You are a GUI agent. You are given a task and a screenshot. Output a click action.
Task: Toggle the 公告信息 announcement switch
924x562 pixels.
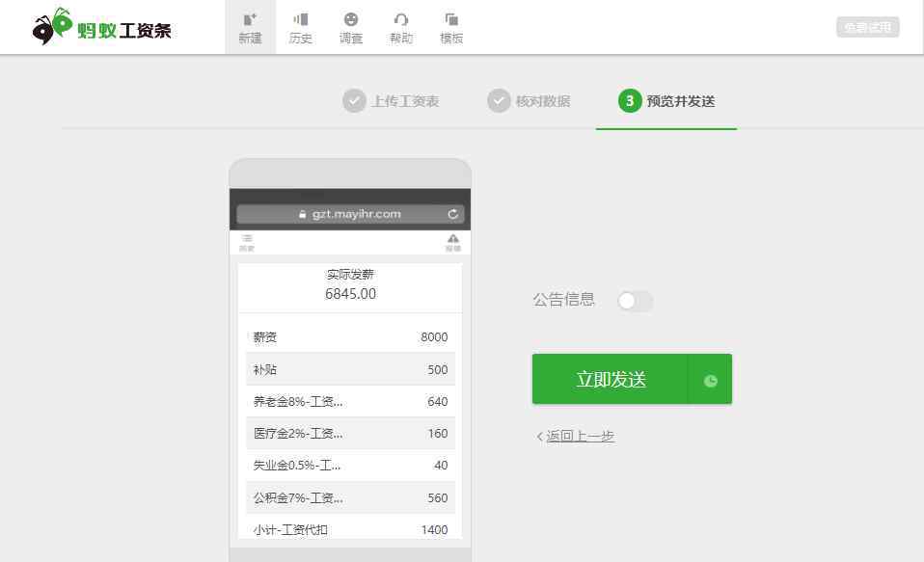point(636,301)
